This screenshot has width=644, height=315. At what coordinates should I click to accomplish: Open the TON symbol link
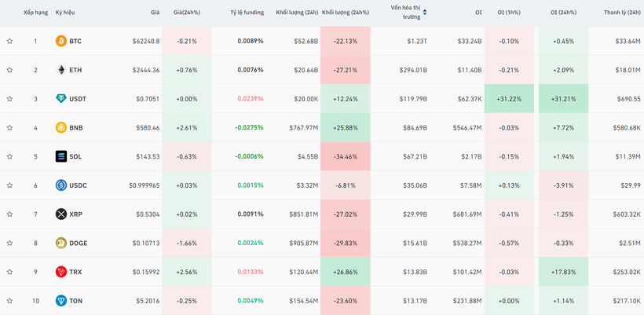(x=75, y=301)
